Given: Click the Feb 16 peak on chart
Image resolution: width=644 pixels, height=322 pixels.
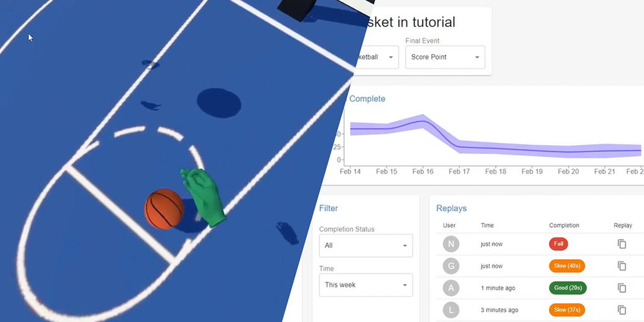Looking at the screenshot, I should (x=423, y=121).
